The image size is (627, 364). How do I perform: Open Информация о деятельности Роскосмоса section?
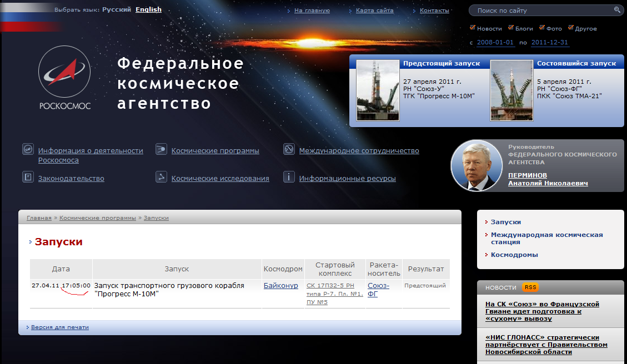(x=91, y=155)
